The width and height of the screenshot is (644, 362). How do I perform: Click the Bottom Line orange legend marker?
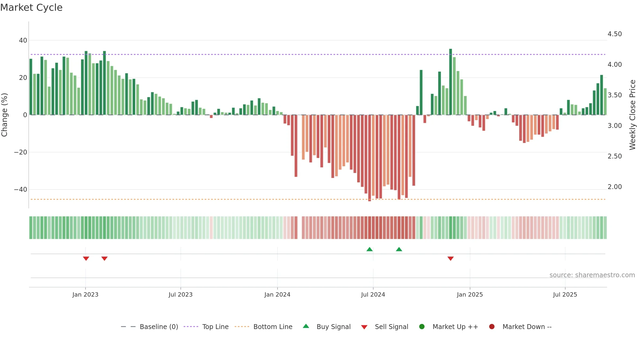pos(242,327)
